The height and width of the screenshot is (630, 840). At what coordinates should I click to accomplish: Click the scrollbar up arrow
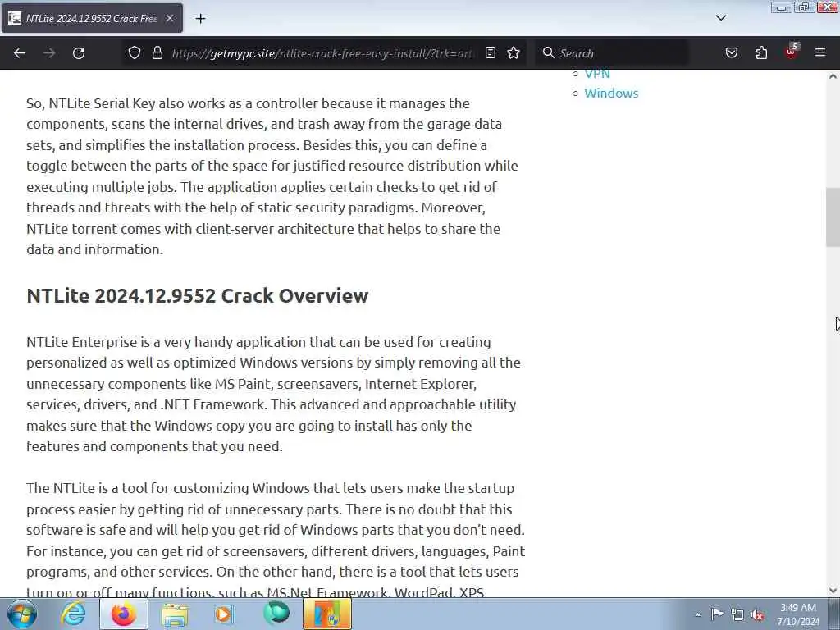pyautogui.click(x=833, y=76)
